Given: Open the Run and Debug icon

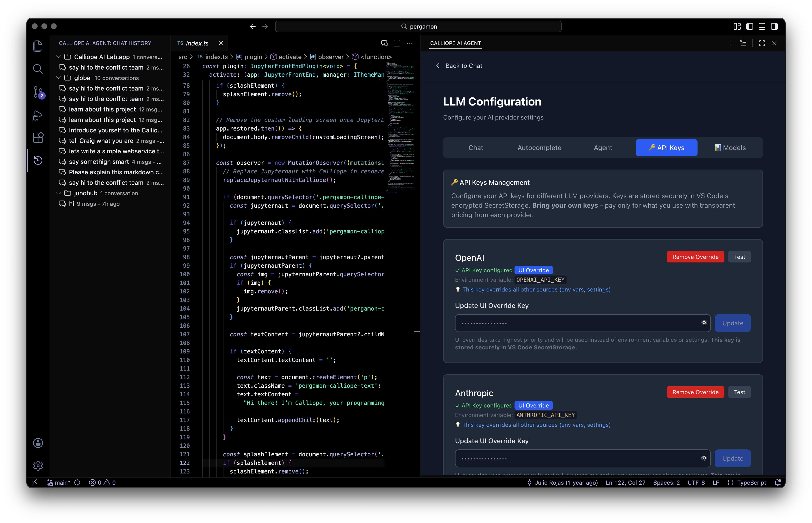Looking at the screenshot, I should point(38,115).
